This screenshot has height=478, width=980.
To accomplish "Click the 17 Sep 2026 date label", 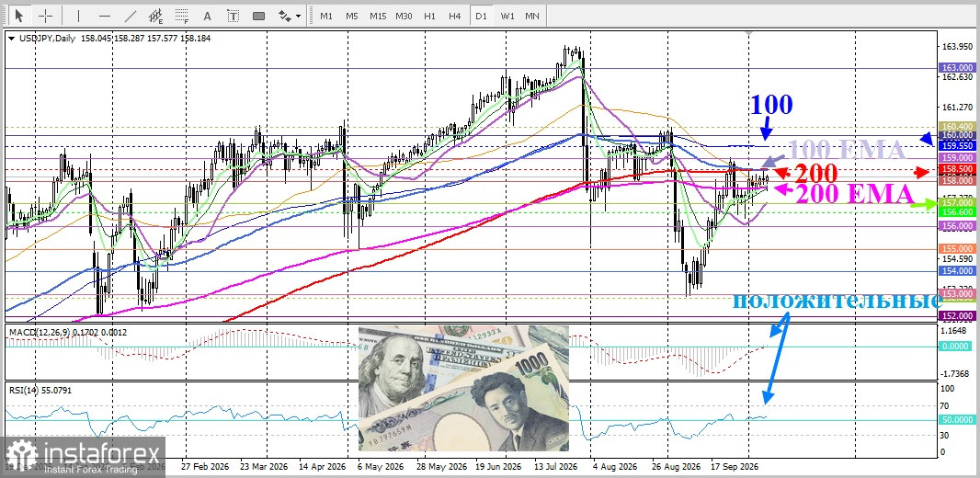I will click(x=735, y=466).
